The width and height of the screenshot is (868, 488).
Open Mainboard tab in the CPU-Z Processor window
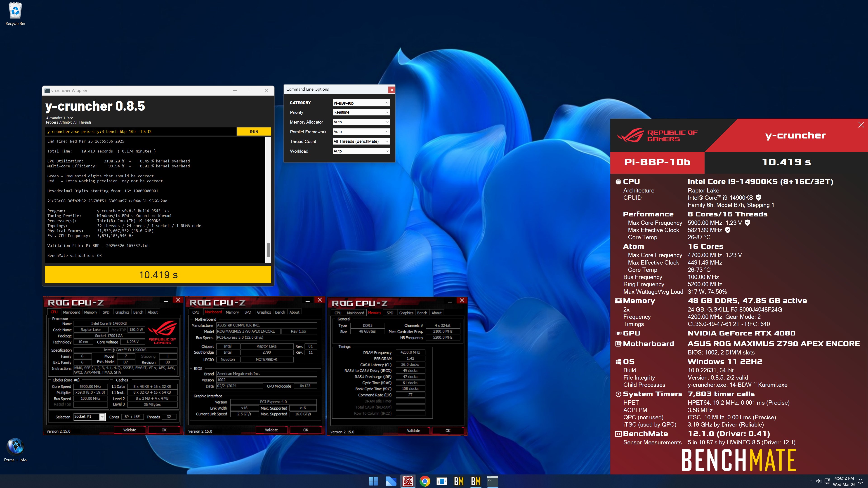(71, 312)
